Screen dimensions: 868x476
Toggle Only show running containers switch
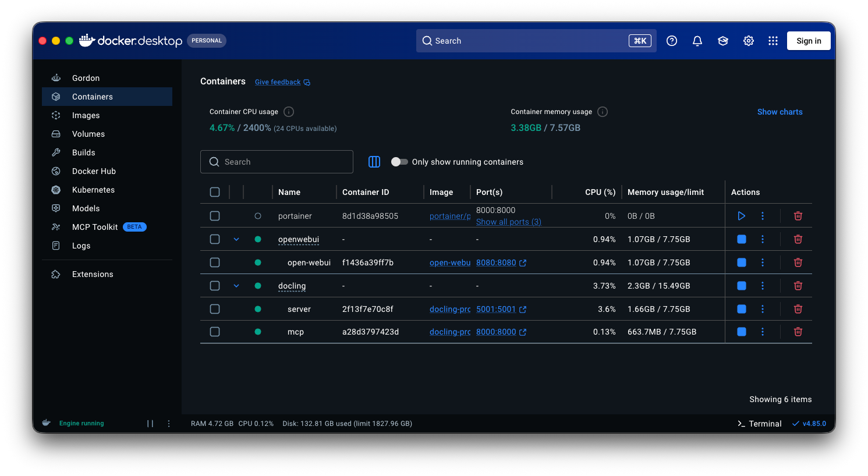(399, 162)
